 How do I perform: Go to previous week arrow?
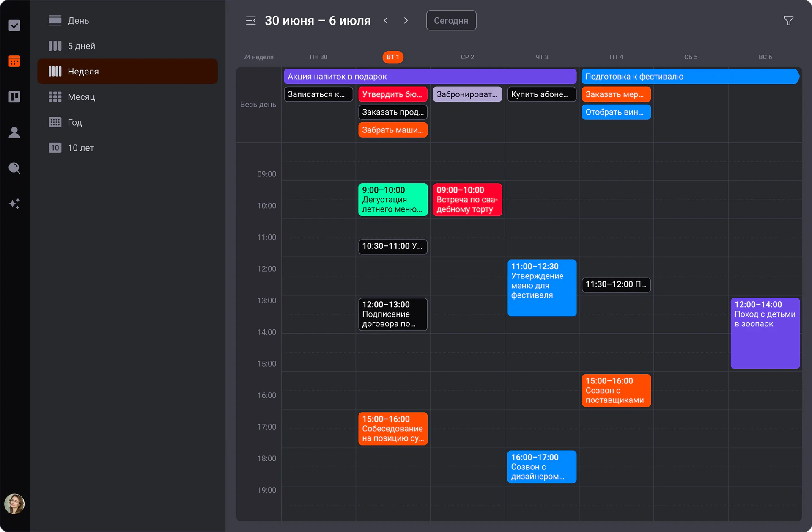386,20
